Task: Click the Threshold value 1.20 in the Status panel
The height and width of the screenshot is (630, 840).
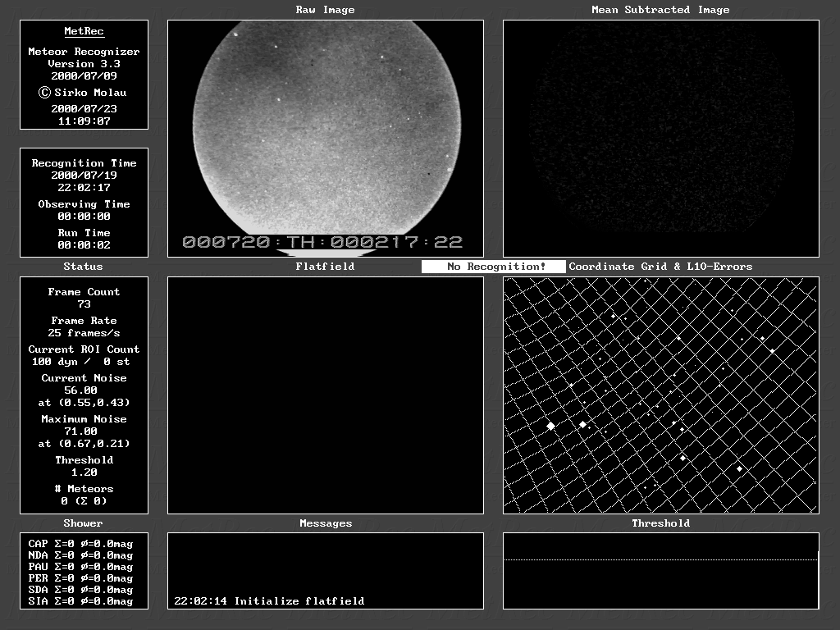Action: 84,472
